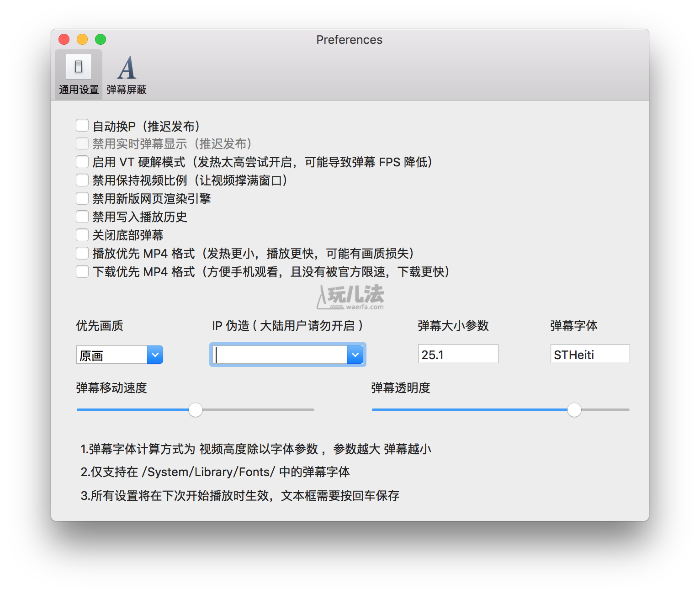Minimize Preferences with the yellow button
700x594 pixels.
coord(82,39)
